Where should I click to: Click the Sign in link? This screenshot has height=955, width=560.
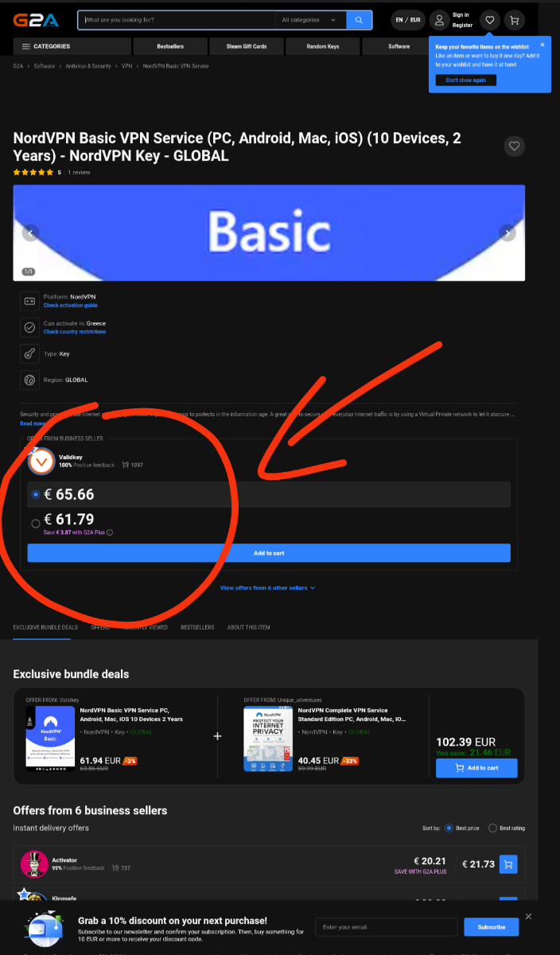[x=461, y=15]
